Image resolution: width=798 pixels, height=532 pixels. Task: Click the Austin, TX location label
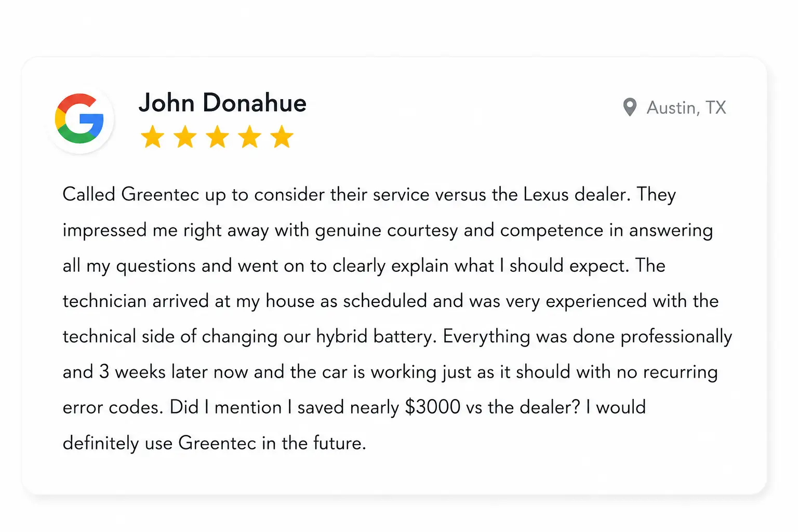point(686,108)
